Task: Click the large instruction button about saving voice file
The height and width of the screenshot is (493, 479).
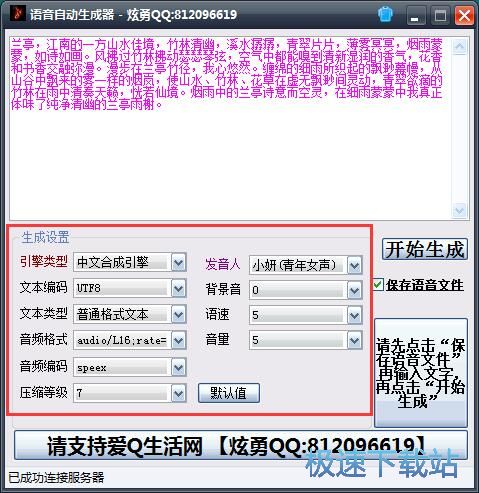Action: click(421, 373)
